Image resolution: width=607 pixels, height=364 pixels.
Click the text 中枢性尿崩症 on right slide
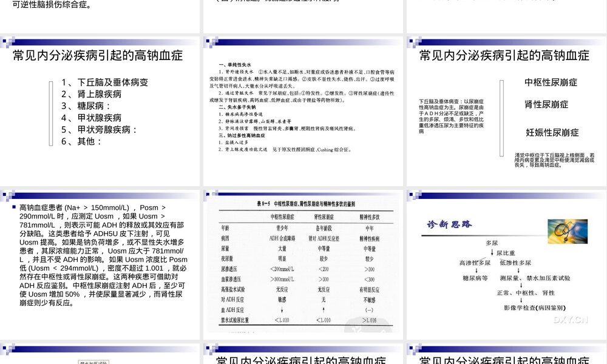pos(551,83)
